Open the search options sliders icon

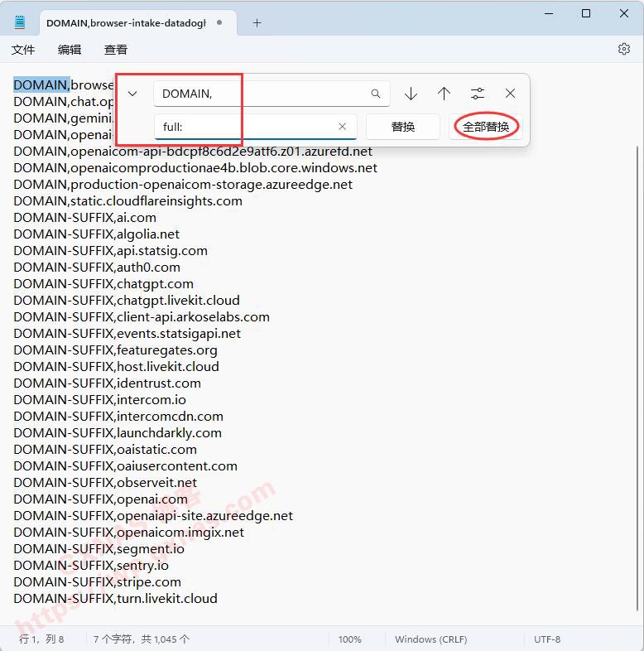tap(478, 94)
